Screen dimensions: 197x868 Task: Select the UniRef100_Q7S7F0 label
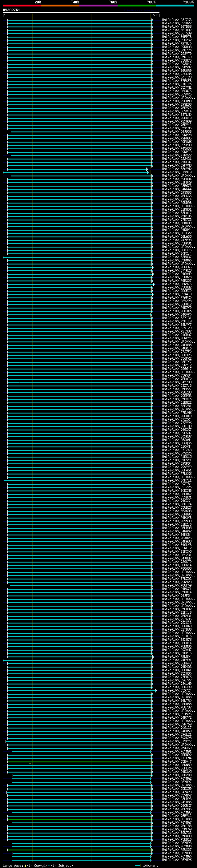pyautogui.click(x=177, y=351)
